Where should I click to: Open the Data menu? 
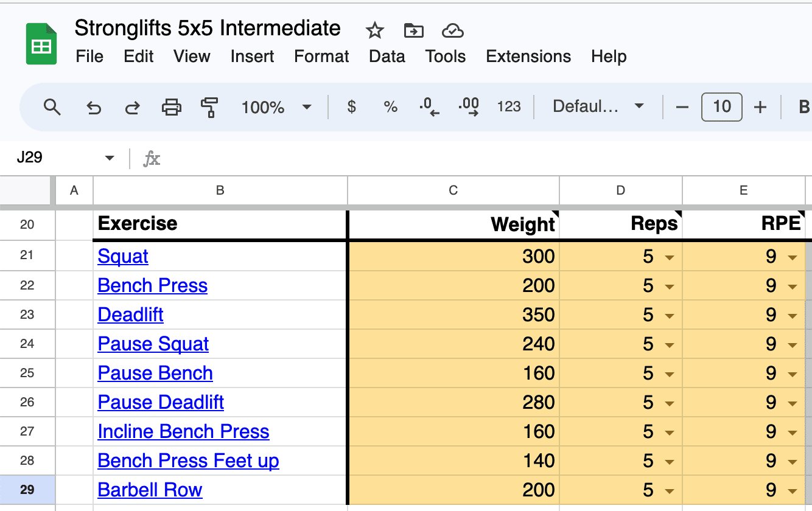pos(387,57)
